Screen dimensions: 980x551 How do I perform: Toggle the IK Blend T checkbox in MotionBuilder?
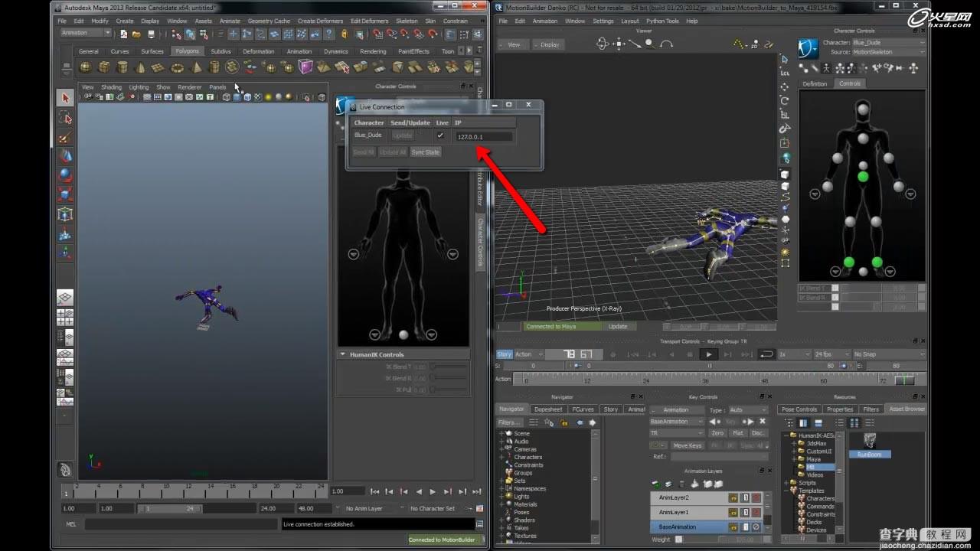tap(835, 288)
